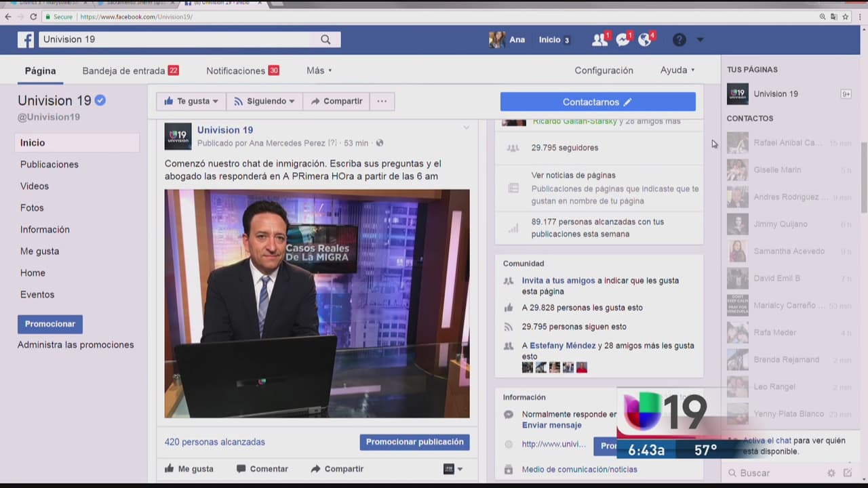Open friend requests icon

coord(599,40)
